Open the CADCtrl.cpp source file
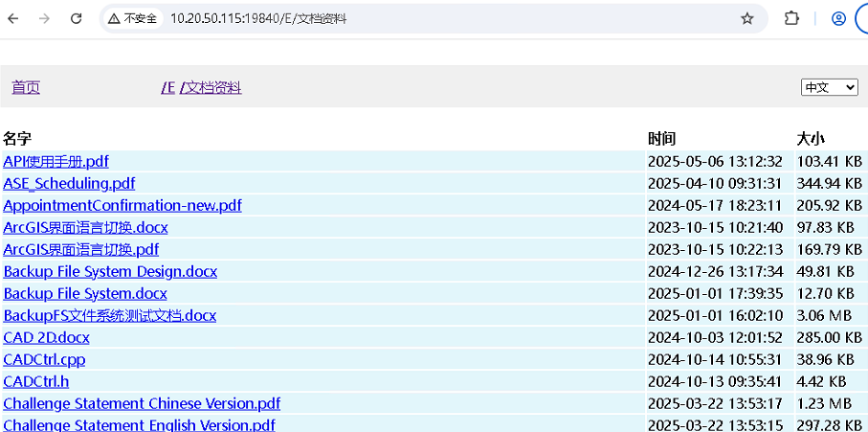This screenshot has width=868, height=432. point(44,360)
